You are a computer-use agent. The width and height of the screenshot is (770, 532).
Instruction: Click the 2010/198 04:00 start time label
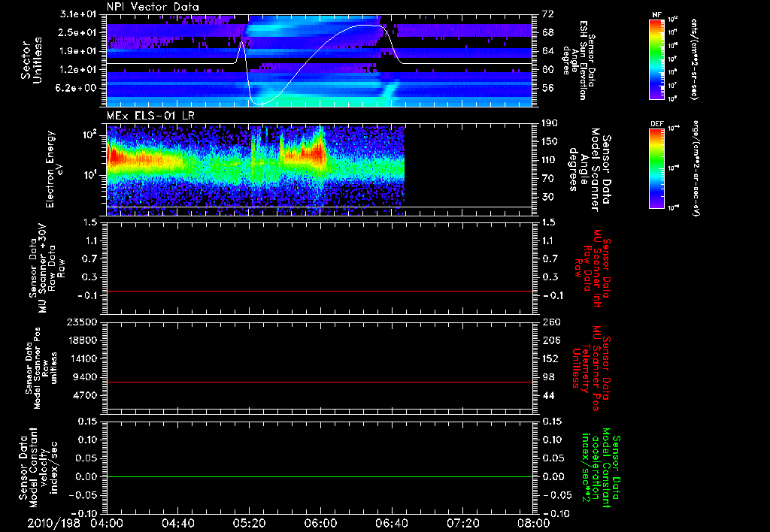coord(76,523)
